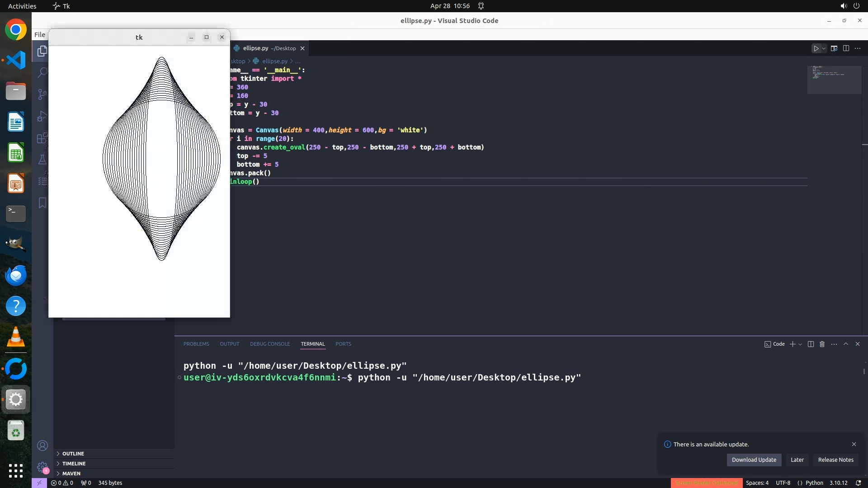The height and width of the screenshot is (488, 868).
Task: Open the Manage gear in activity bar
Action: (42, 467)
